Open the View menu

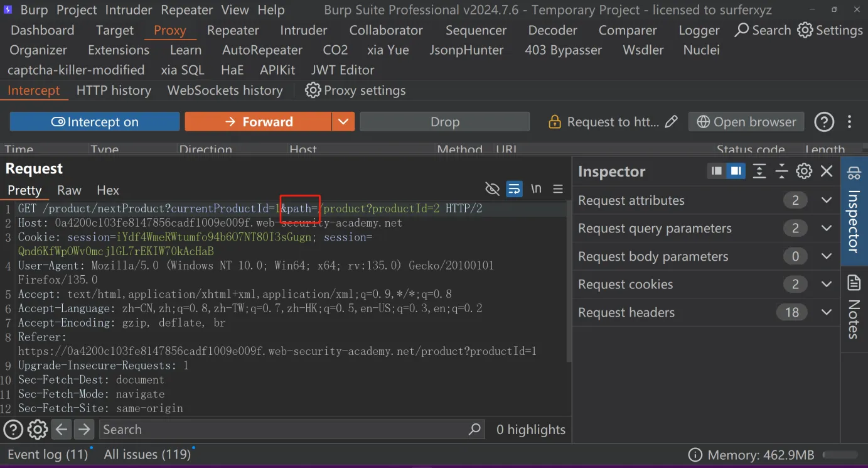(235, 10)
